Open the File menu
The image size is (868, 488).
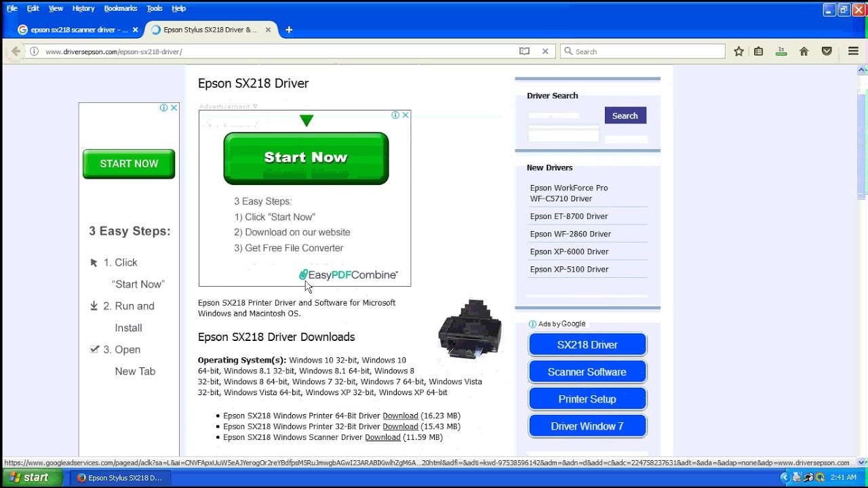click(12, 8)
